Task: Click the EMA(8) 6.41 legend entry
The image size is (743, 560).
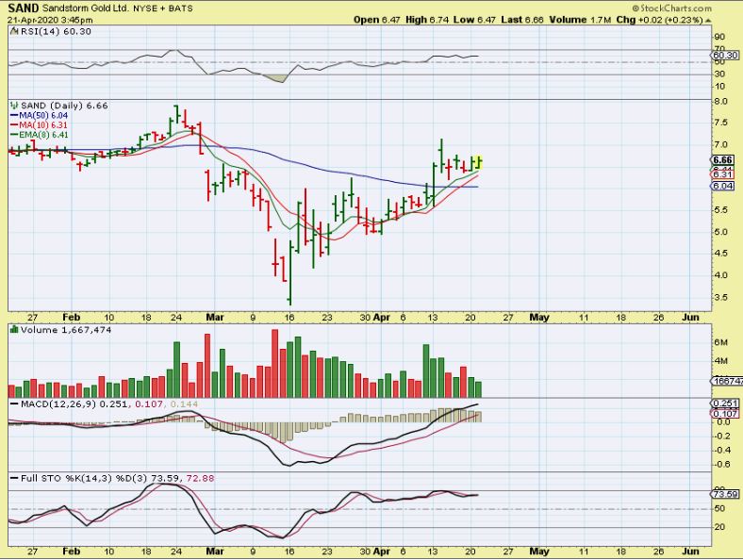Action: click(39, 135)
